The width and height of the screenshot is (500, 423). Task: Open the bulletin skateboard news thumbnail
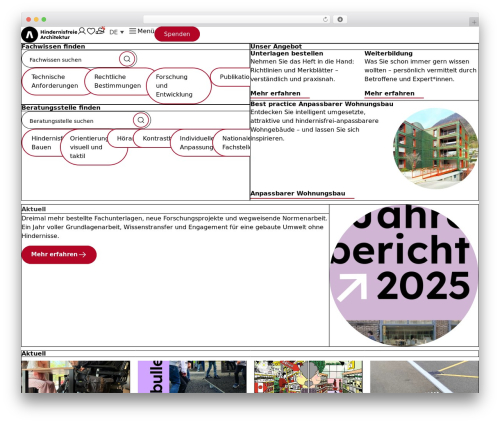click(x=192, y=377)
